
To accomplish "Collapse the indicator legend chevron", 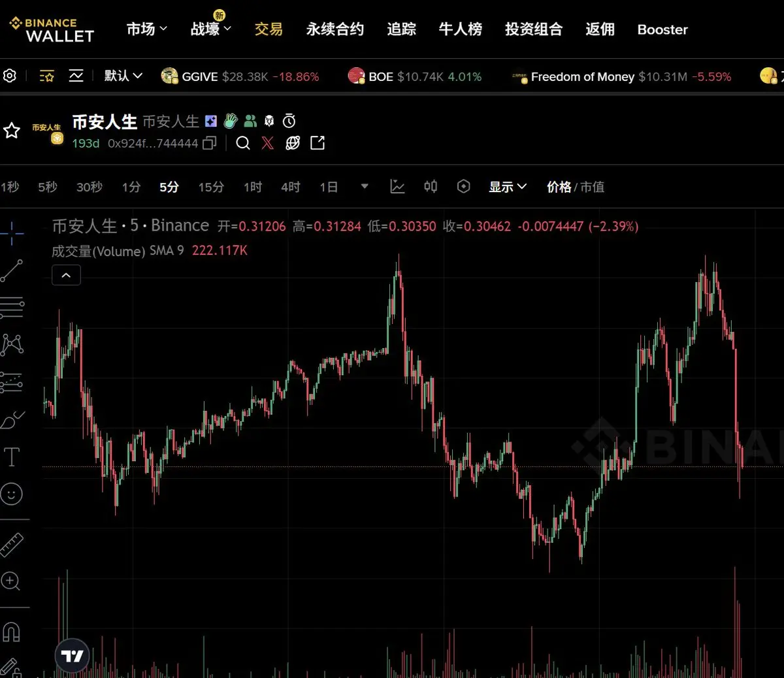I will click(66, 276).
